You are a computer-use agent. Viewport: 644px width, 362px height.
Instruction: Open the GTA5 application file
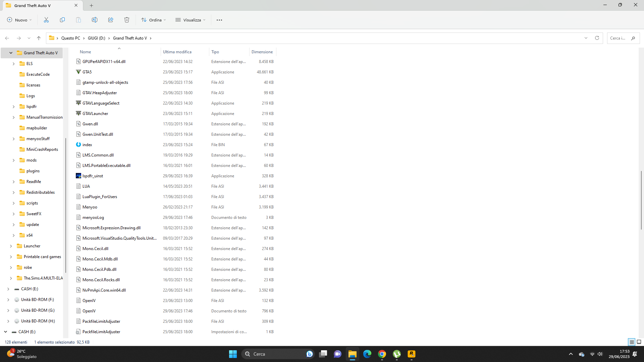point(87,72)
